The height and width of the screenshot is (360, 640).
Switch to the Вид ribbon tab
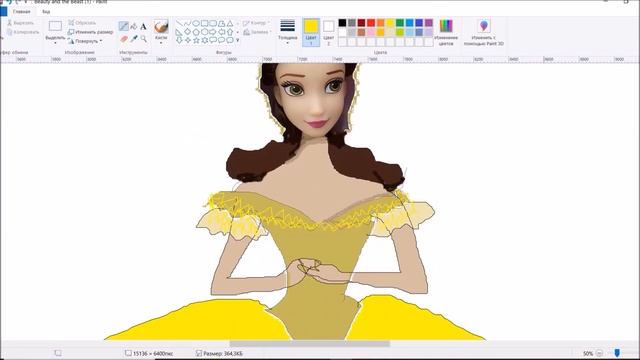(x=46, y=12)
